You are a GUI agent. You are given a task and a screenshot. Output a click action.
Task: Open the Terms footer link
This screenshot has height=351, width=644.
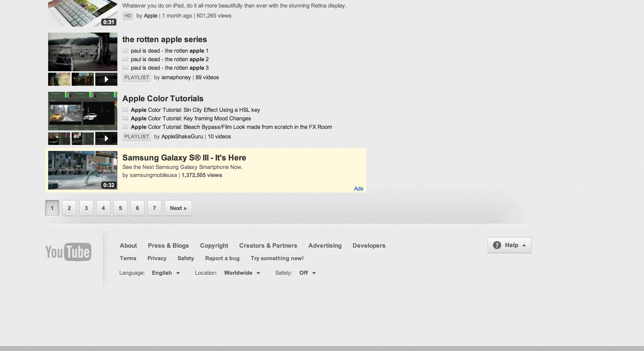point(128,258)
